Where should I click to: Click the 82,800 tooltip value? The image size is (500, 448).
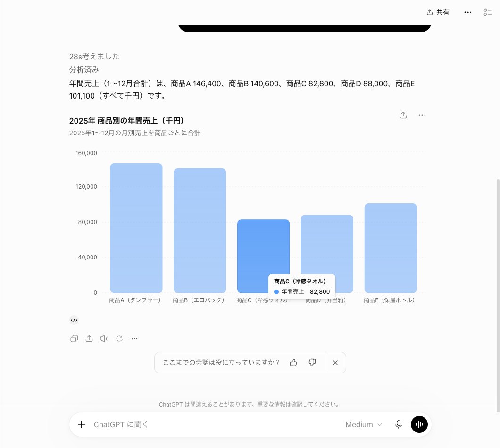coord(320,292)
